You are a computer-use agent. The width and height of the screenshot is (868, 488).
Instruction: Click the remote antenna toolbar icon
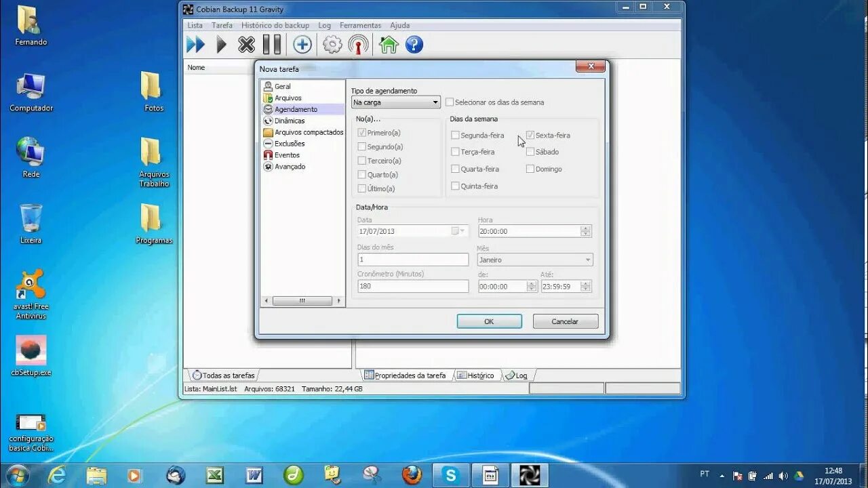(x=358, y=45)
